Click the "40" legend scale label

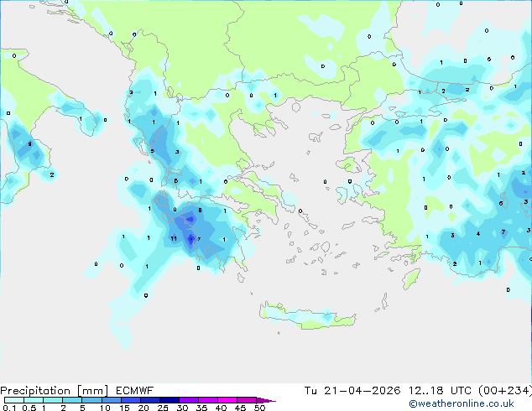(221, 408)
